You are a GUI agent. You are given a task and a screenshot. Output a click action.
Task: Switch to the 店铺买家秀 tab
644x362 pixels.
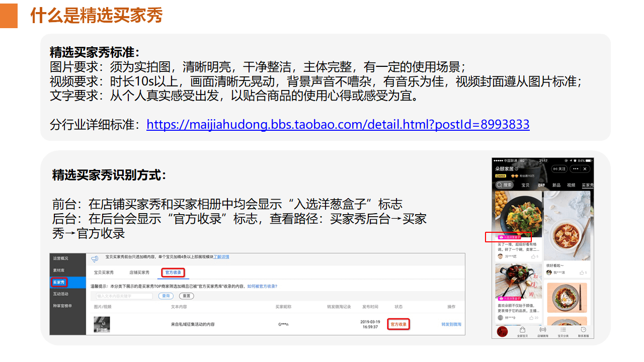tap(139, 273)
